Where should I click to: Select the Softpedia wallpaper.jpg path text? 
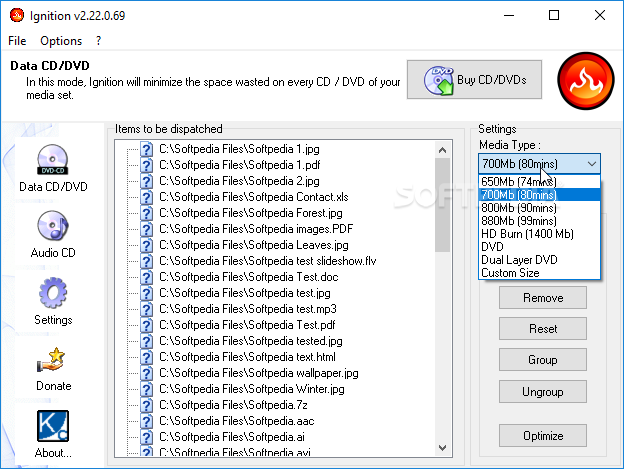[259, 374]
